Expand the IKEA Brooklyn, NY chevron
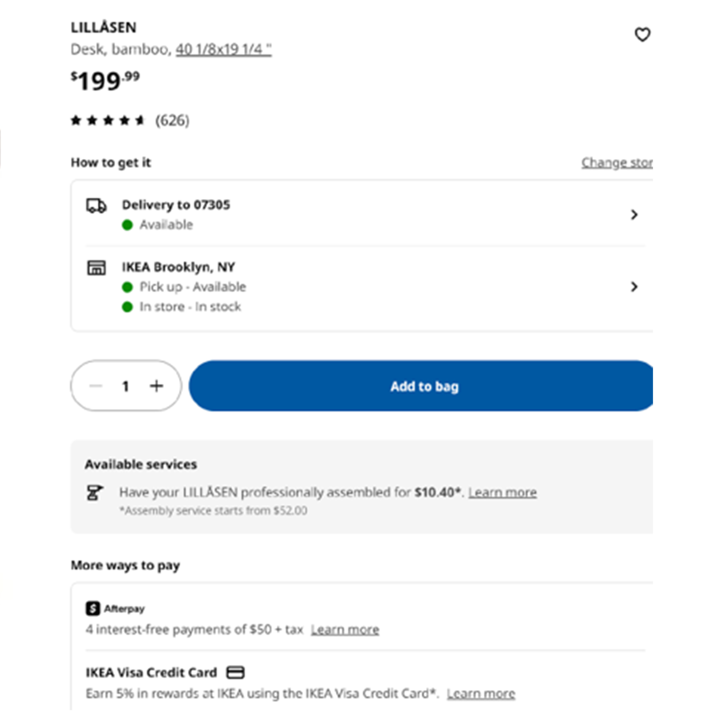This screenshot has width=728, height=728. tap(634, 287)
